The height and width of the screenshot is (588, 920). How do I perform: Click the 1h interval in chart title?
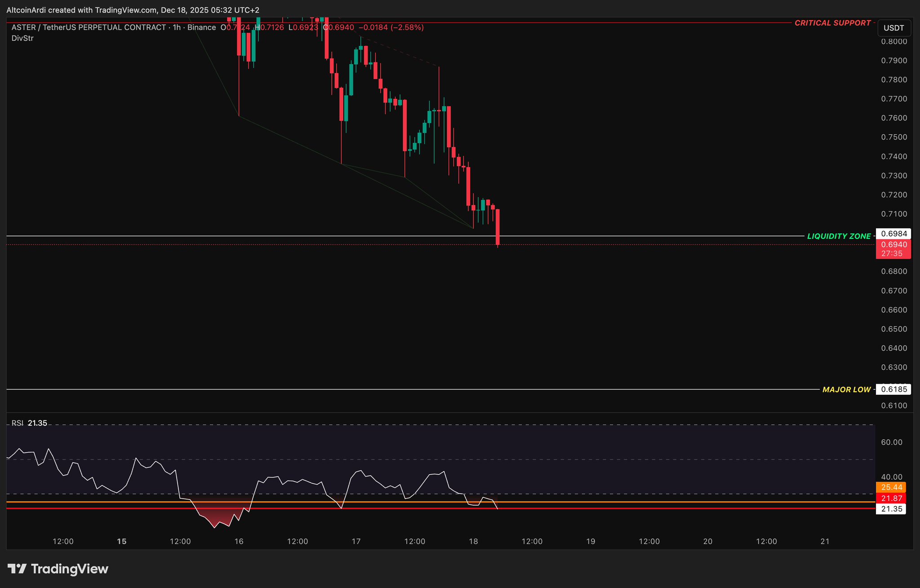(177, 27)
